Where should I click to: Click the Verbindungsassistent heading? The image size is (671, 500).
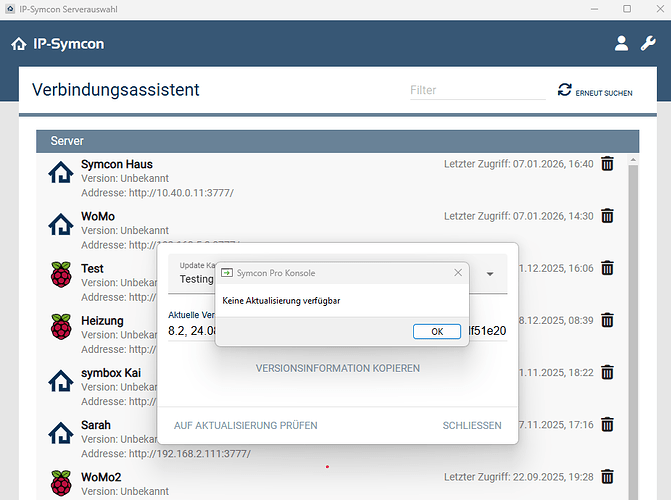[x=116, y=90]
